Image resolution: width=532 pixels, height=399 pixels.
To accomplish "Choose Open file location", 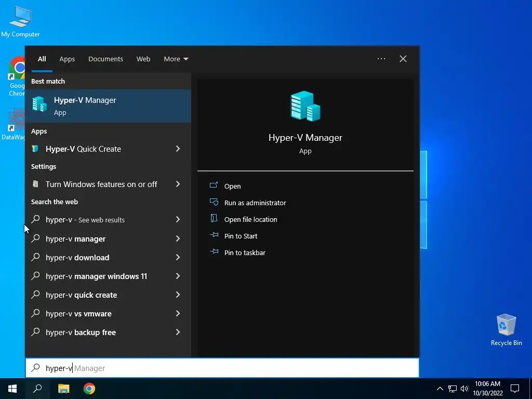I will [251, 220].
